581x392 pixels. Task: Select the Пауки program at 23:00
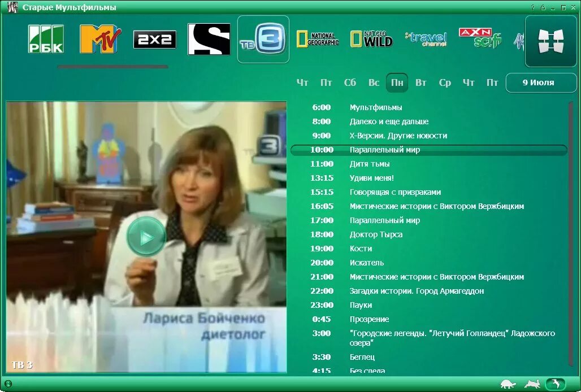(x=429, y=305)
